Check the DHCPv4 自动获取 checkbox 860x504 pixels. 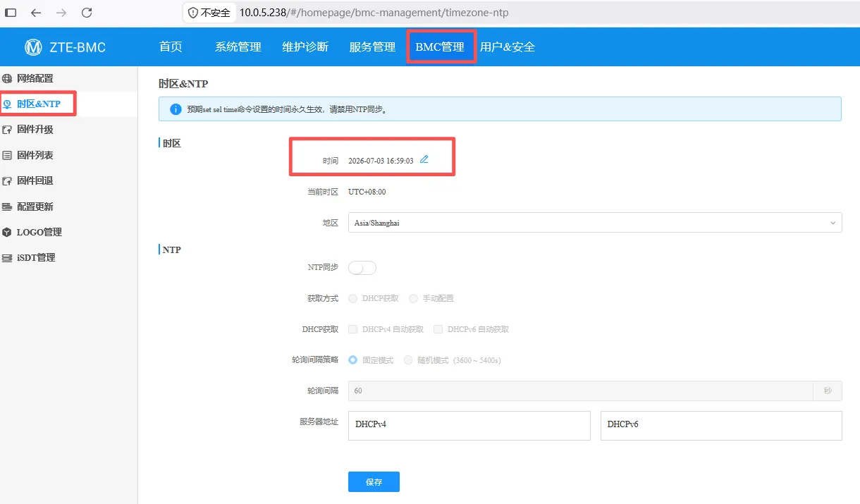(x=352, y=329)
